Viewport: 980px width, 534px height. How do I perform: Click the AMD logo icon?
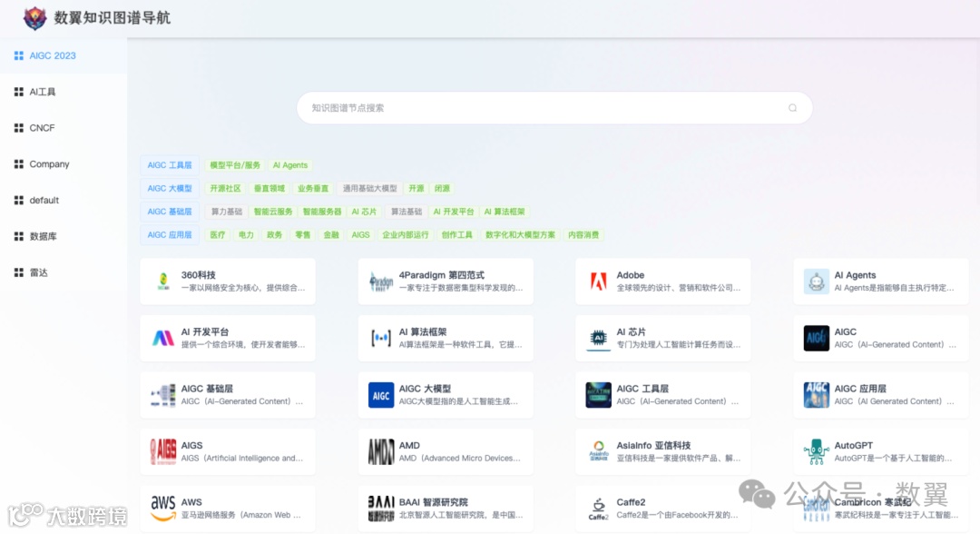point(380,451)
